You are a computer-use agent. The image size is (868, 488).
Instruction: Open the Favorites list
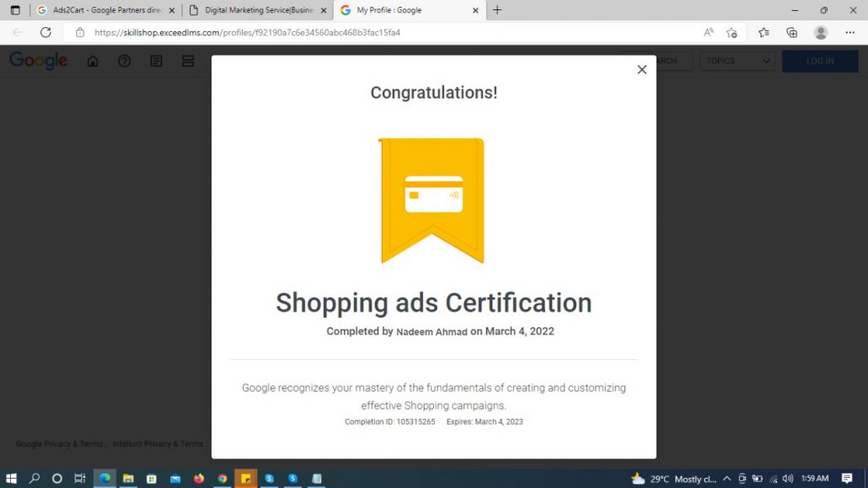pyautogui.click(x=764, y=32)
